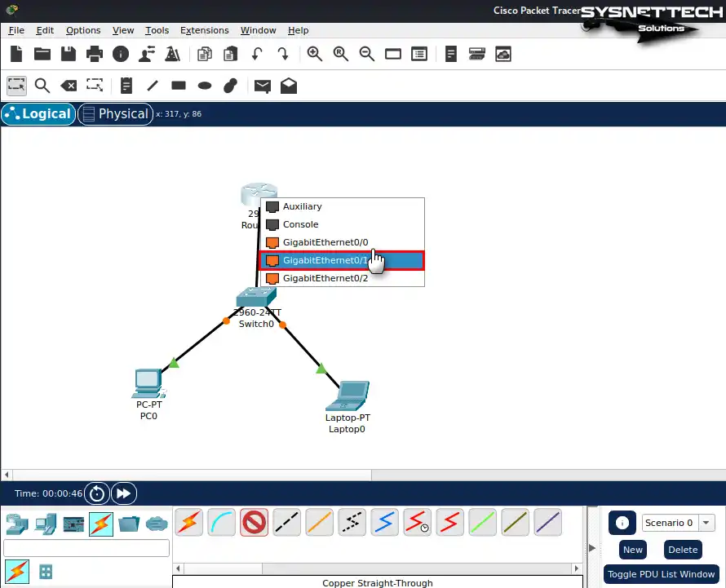726x588 pixels.
Task: Choose the Console port from the popup
Action: [342, 224]
